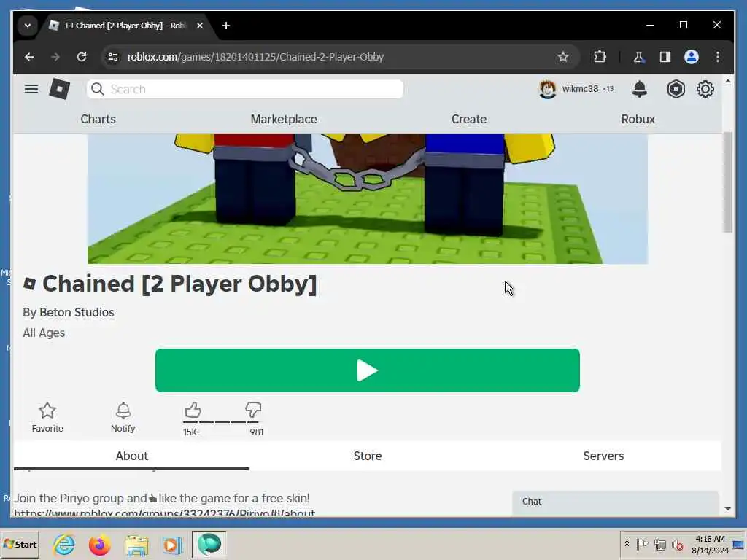This screenshot has width=747, height=560.
Task: Close the Chained 2 Player Obby tab
Action: point(200,26)
